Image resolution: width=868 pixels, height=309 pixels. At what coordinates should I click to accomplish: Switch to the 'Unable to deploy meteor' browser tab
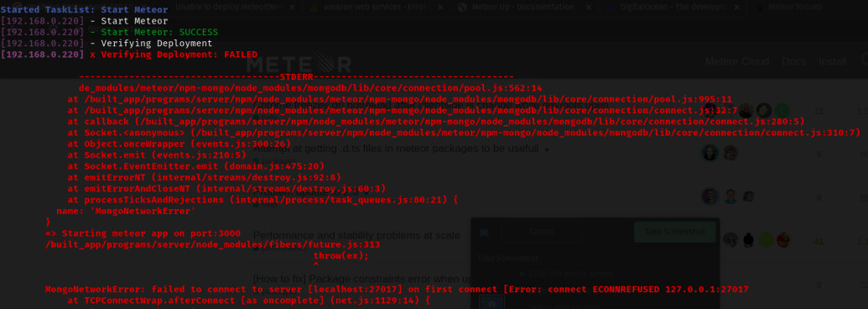[x=229, y=8]
